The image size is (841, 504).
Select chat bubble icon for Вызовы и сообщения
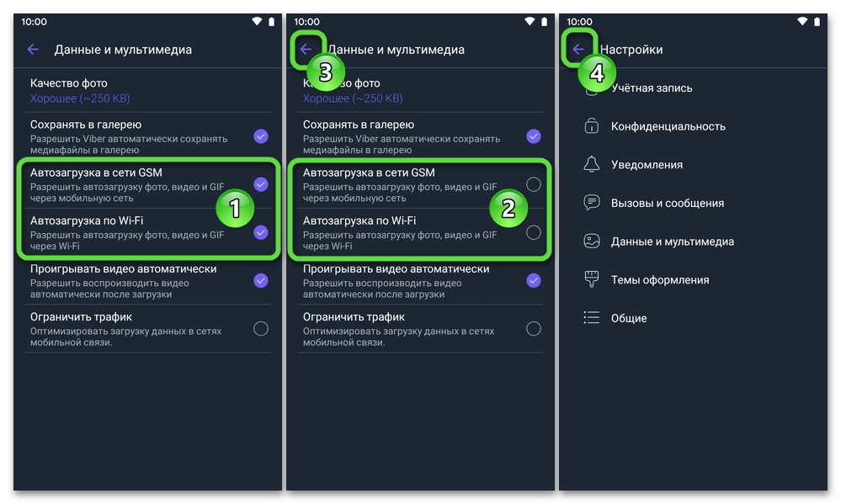592,203
